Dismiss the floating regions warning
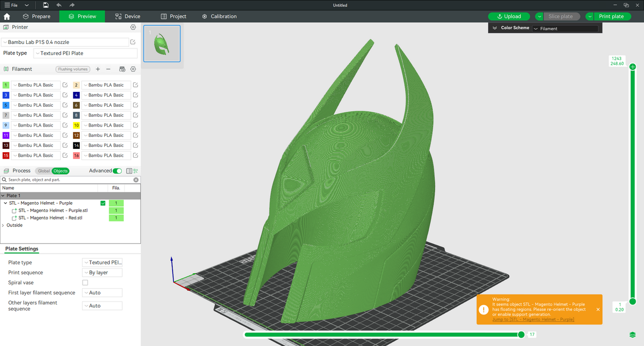Image resolution: width=644 pixels, height=346 pixels. (x=598, y=309)
